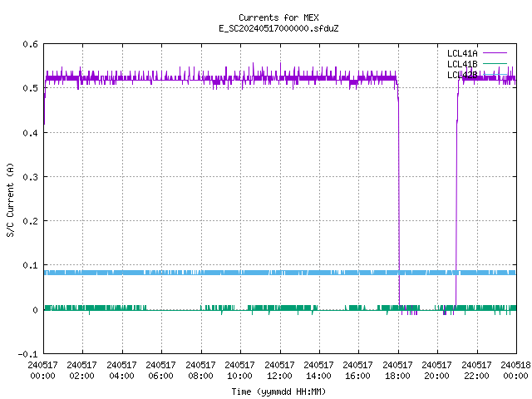This screenshot has width=532, height=399.
Task: Click the purple LCL41A drop at 18:00
Action: [399, 197]
